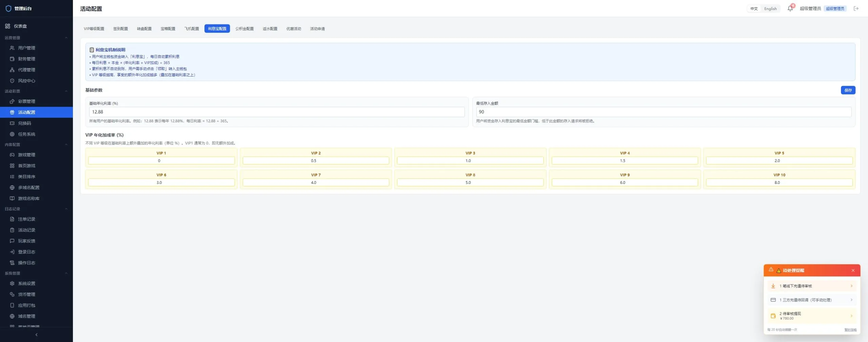Go to 用户管理 in the sidebar
Image resolution: width=868 pixels, height=342 pixels.
36,48
